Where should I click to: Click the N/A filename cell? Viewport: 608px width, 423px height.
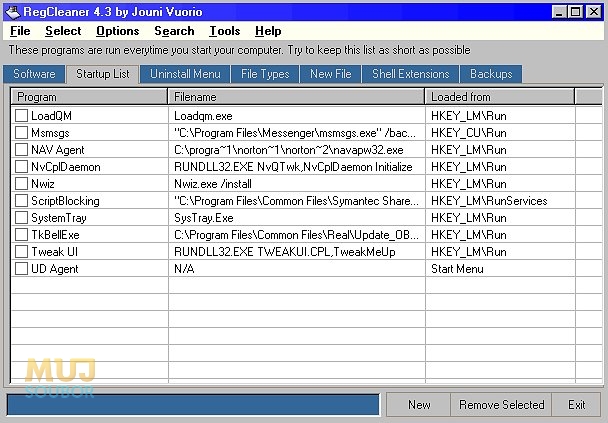(x=297, y=269)
